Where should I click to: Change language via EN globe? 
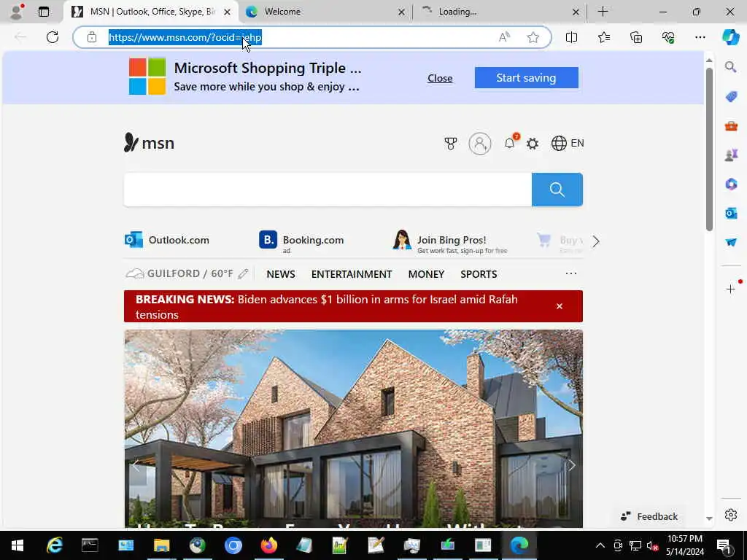pos(568,144)
